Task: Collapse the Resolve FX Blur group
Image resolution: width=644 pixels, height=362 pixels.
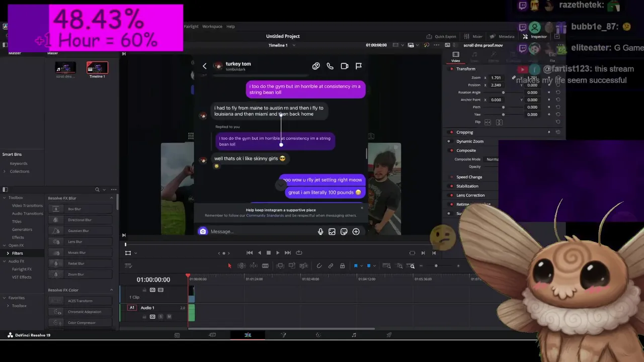Action: [111, 198]
